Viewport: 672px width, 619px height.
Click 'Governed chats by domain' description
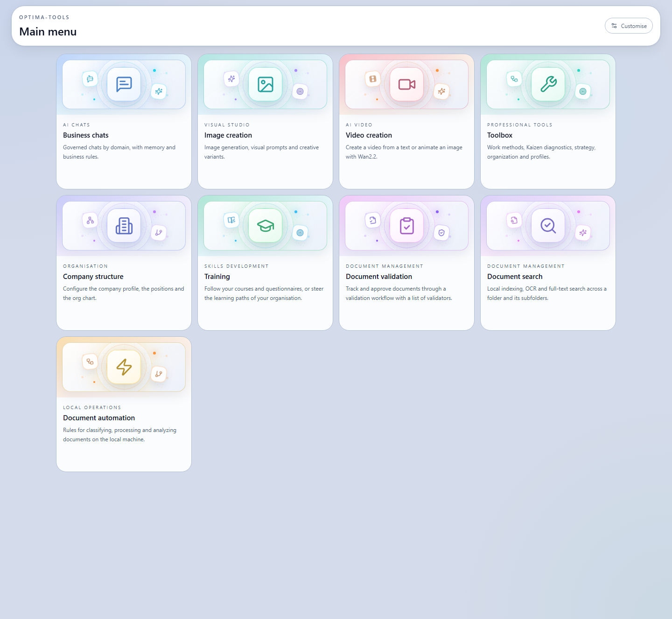pyautogui.click(x=119, y=152)
